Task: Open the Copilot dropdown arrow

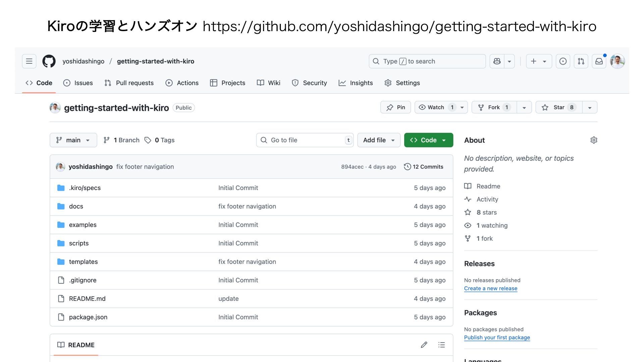Action: [x=509, y=61]
